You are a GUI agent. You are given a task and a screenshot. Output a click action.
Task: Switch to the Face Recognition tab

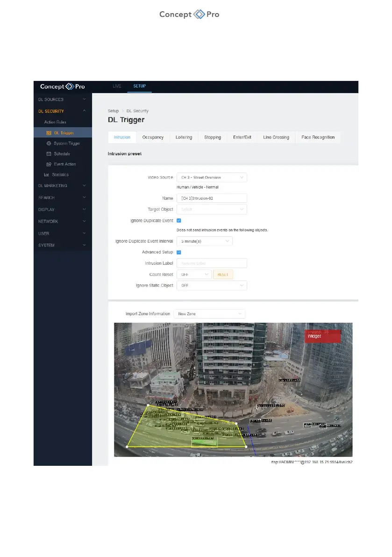pyautogui.click(x=318, y=137)
